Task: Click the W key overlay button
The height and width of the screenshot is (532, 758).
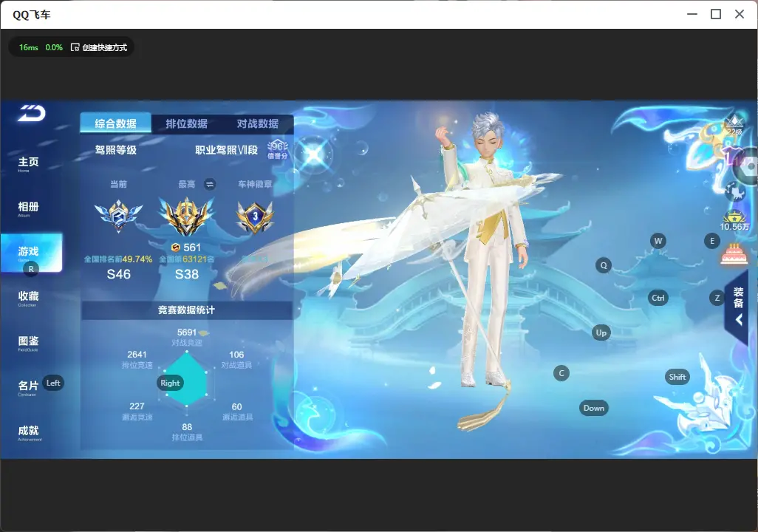Action: tap(658, 241)
